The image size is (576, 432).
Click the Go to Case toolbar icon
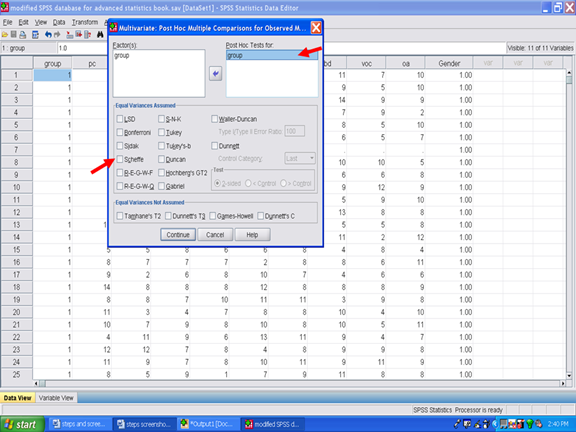69,35
